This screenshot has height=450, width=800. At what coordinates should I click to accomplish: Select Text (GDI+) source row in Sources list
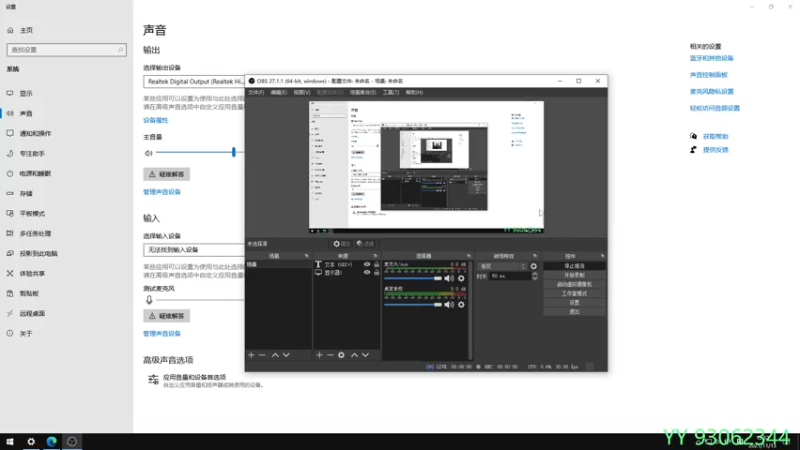(x=346, y=264)
